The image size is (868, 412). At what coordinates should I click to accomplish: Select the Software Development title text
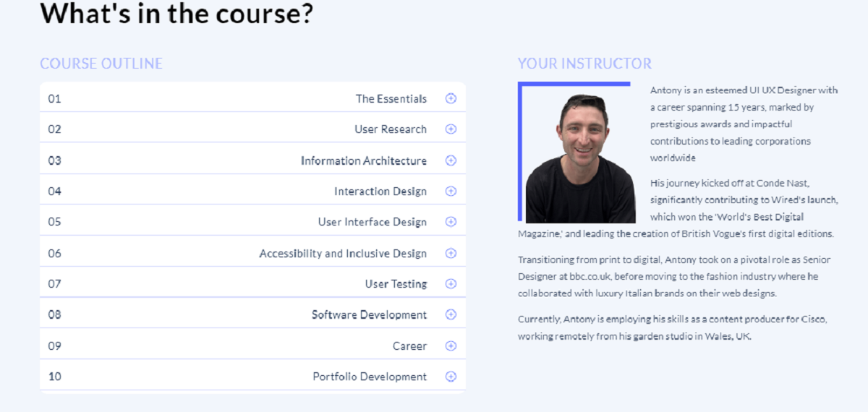tap(370, 315)
